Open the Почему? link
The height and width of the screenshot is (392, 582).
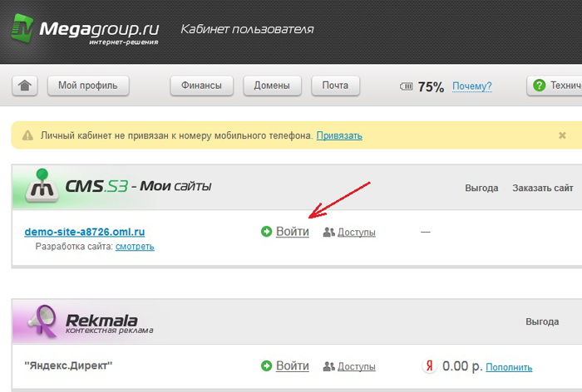pos(471,86)
